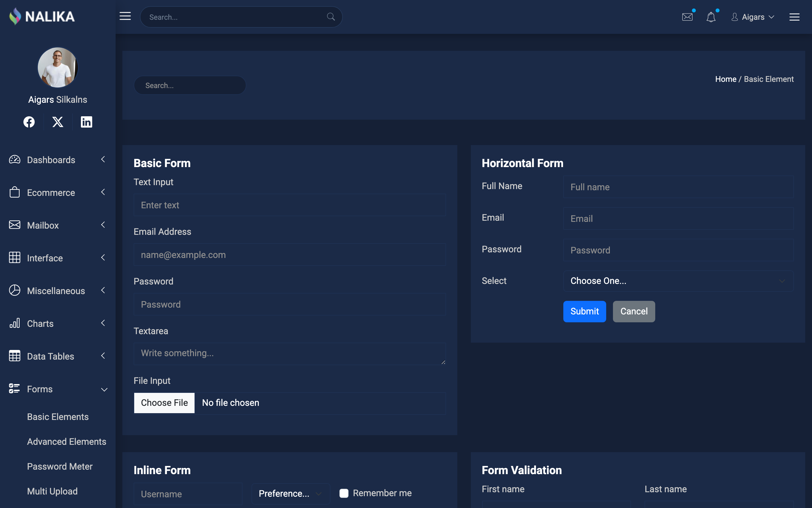The height and width of the screenshot is (508, 812).
Task: Open the Aigars user dropdown chevron
Action: pyautogui.click(x=771, y=17)
